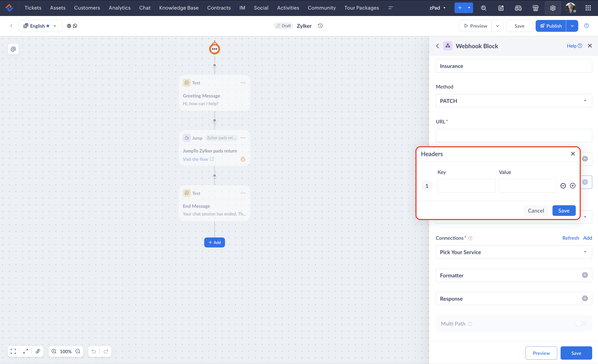Expand the Method PATCH dropdown

514,101
